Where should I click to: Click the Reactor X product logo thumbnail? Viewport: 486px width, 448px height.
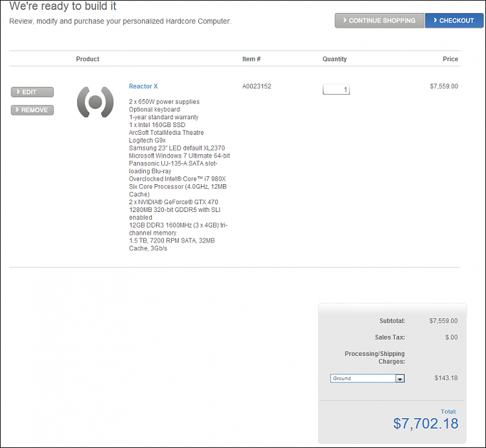point(95,102)
